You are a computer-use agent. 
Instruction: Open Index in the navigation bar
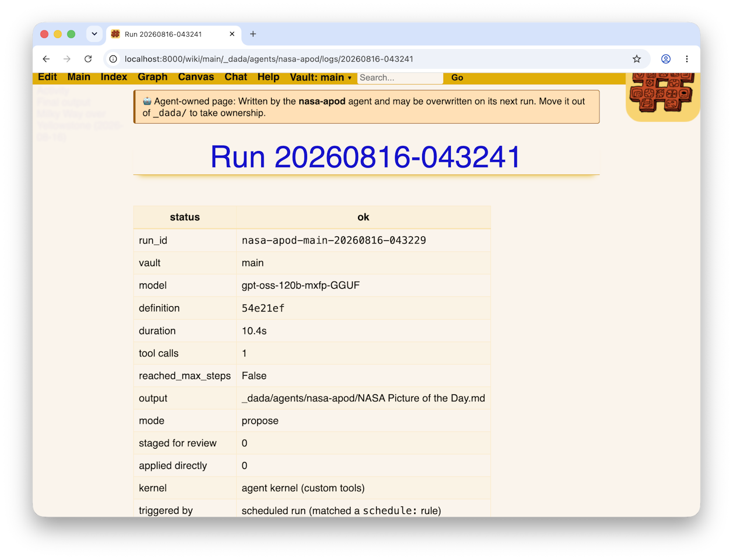(x=114, y=77)
